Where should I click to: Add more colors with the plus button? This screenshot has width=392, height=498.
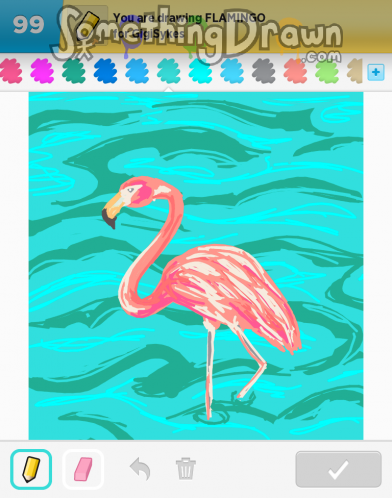click(x=376, y=72)
